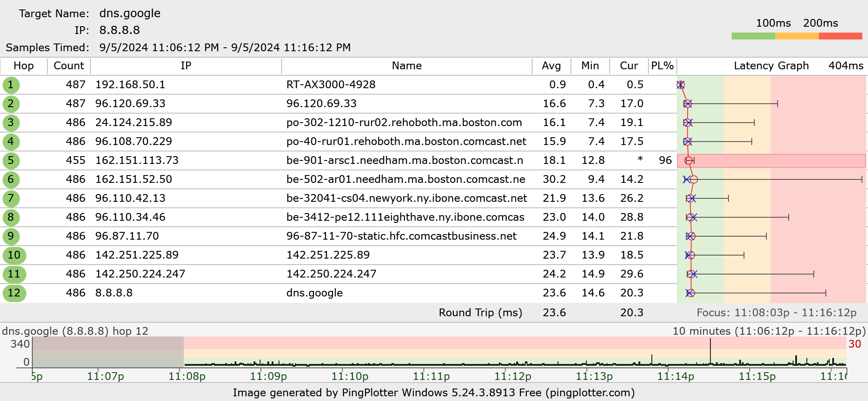Click the Name column header
Viewport: 868px width, 401px height.
click(x=407, y=66)
